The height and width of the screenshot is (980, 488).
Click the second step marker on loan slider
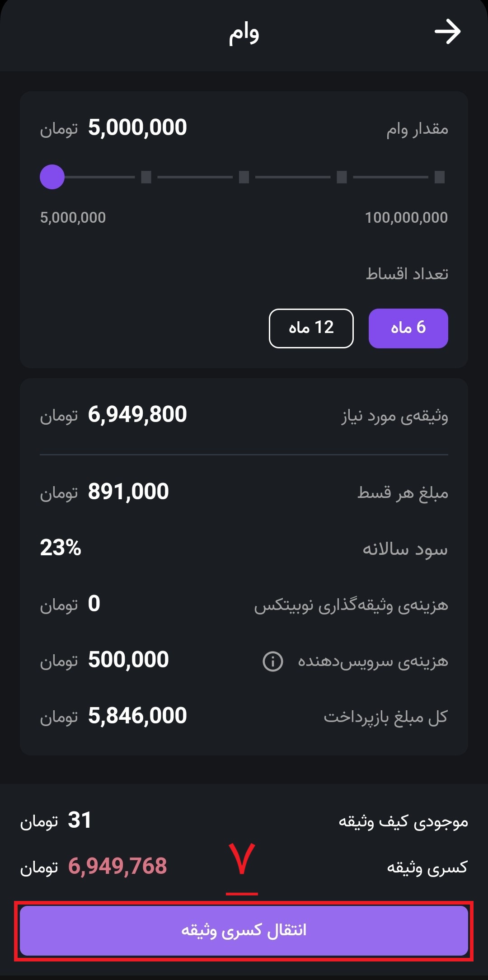146,177
